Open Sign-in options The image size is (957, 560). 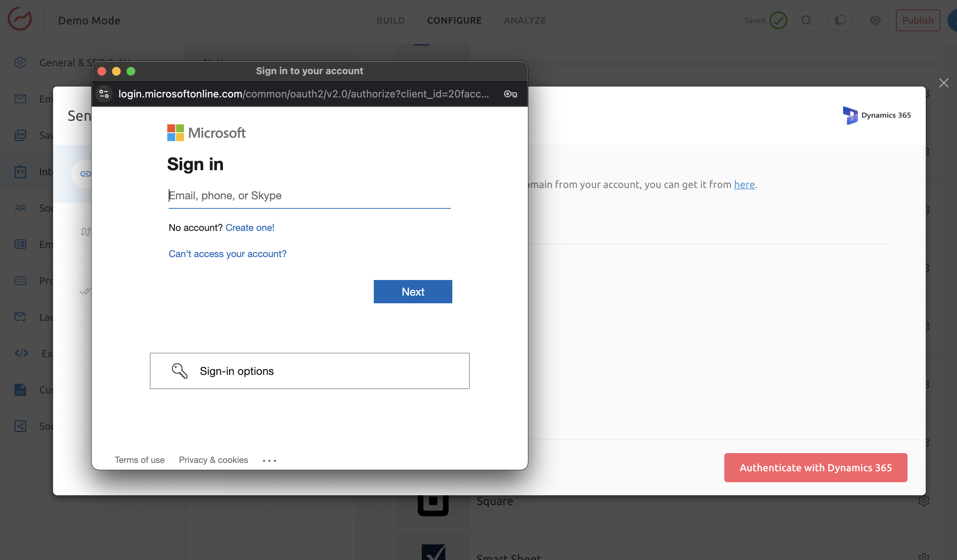coord(309,371)
